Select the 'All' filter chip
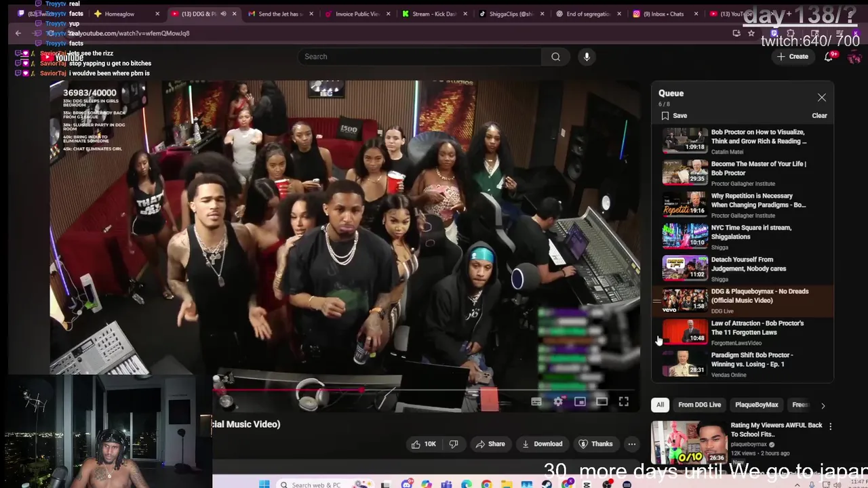 660,405
